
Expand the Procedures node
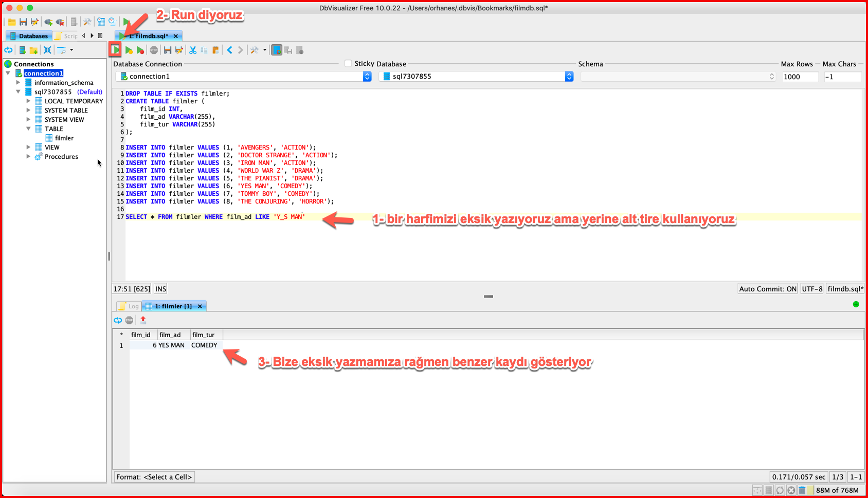[x=28, y=156]
